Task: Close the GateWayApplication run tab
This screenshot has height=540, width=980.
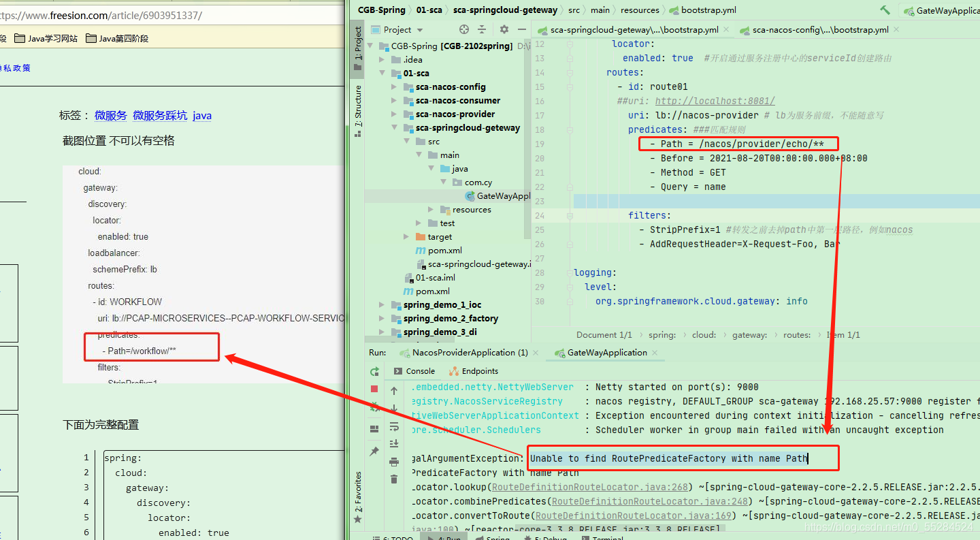Action: 655,353
